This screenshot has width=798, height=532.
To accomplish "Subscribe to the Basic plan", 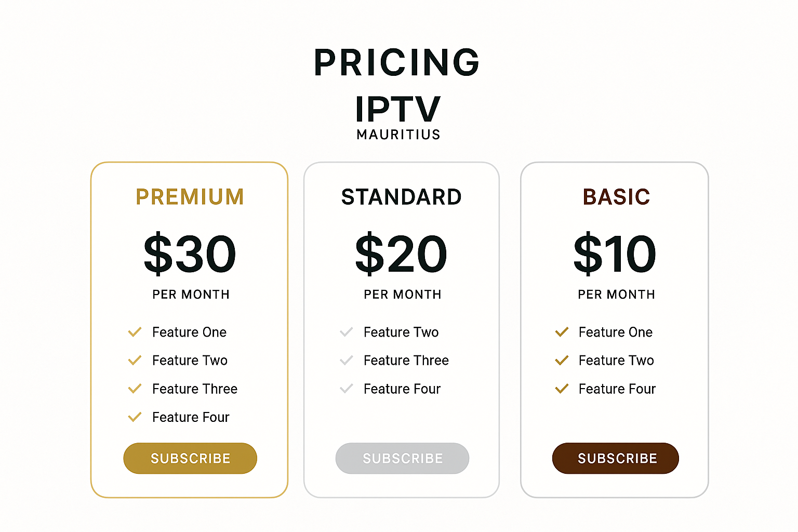I will pos(616,458).
